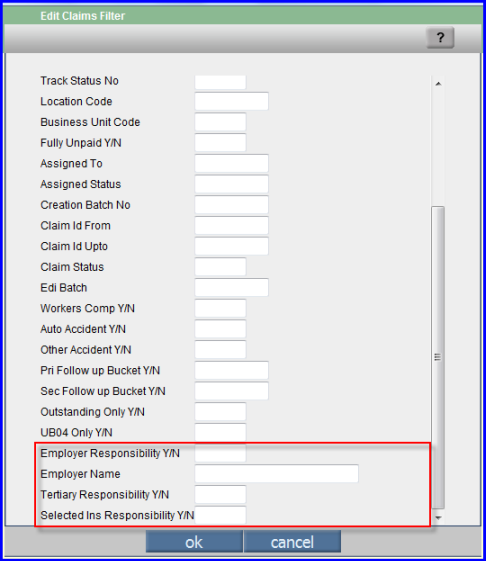Click the Employer Name text field
This screenshot has height=561, width=486.
click(x=277, y=474)
